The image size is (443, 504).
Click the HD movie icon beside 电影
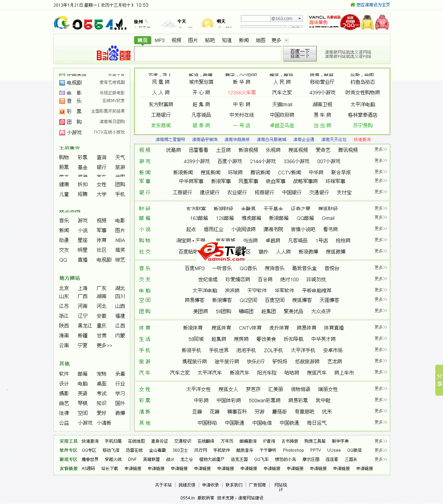tap(62, 93)
